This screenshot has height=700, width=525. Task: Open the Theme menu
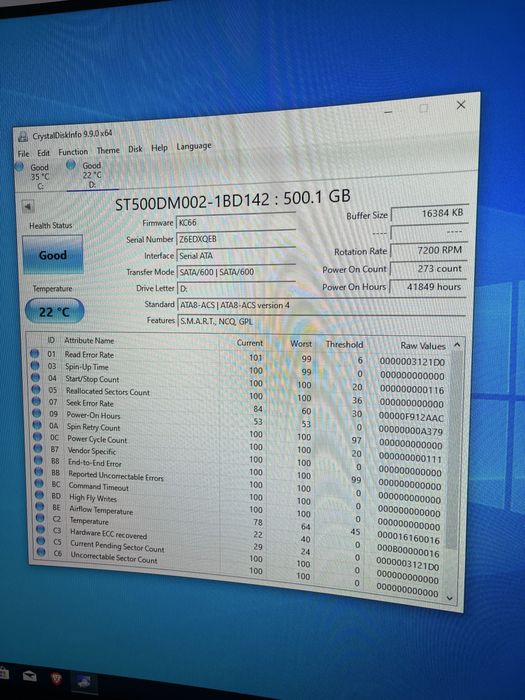(x=108, y=150)
